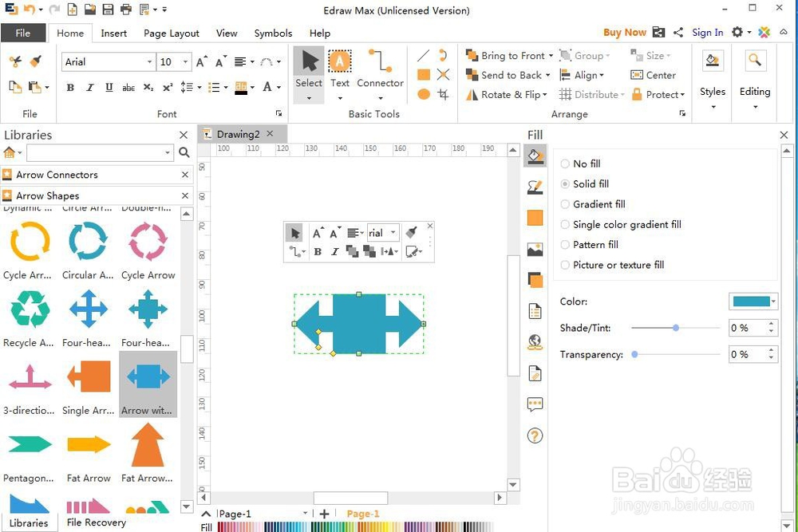The image size is (798, 532).
Task: Apply superscript formatting
Action: click(168, 88)
